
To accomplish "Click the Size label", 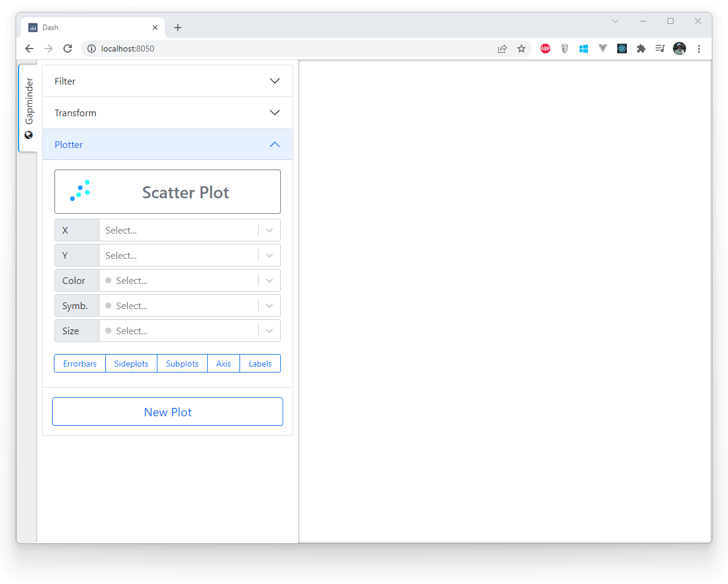I will [x=77, y=331].
